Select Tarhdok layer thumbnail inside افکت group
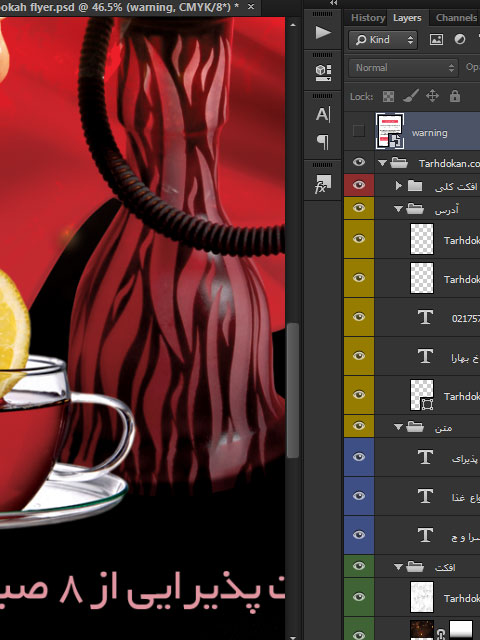 tap(422, 597)
